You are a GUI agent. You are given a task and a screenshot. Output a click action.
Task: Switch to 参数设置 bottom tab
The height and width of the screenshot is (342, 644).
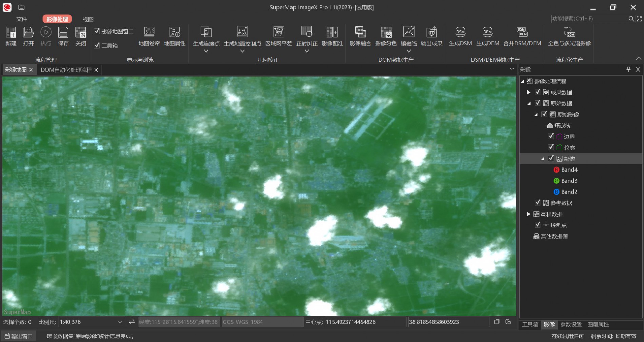[571, 324]
